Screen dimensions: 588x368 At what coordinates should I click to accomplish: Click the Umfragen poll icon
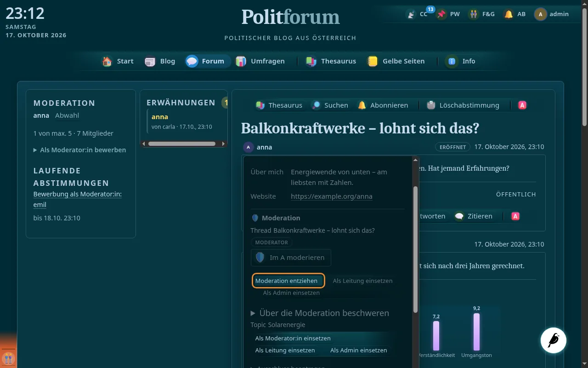tap(241, 61)
